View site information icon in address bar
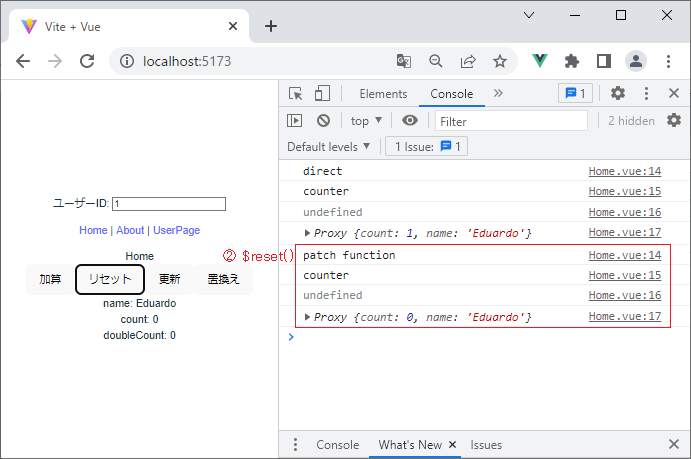The width and height of the screenshot is (691, 459). (x=127, y=61)
